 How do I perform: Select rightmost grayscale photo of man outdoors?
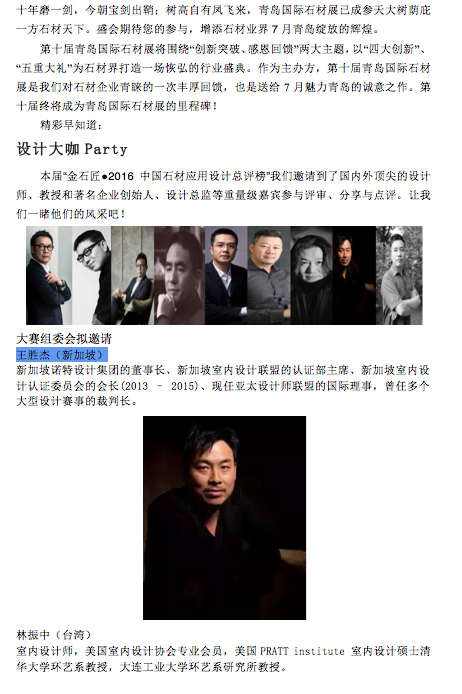399,275
